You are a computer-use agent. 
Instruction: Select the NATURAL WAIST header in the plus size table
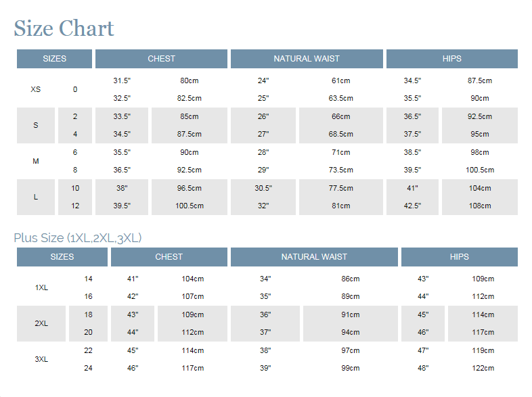click(x=314, y=257)
